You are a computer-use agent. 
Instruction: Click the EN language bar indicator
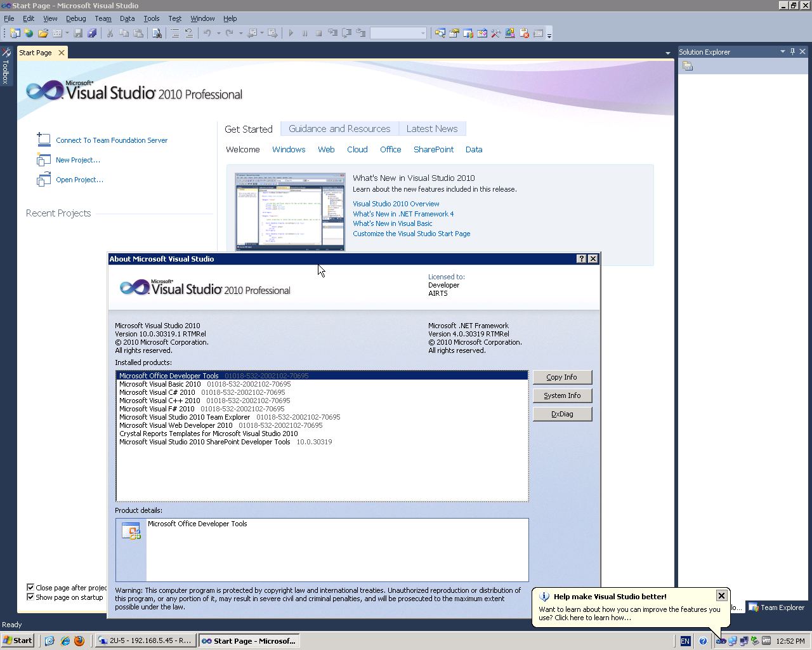(685, 641)
